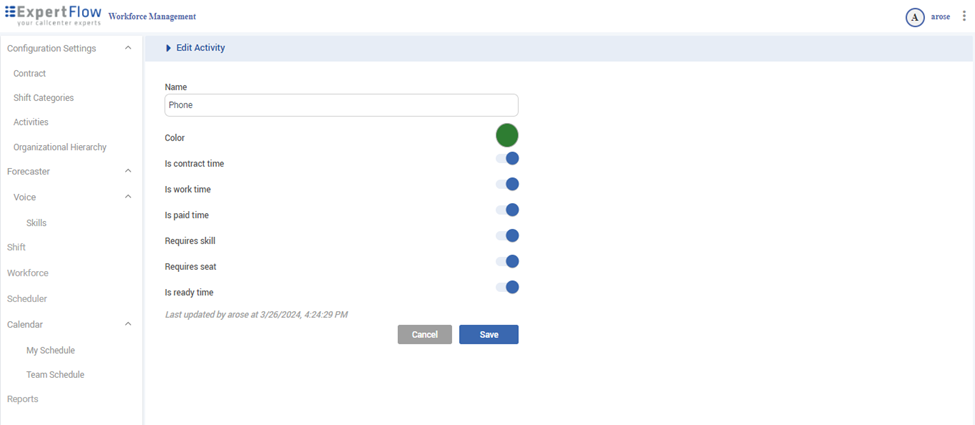Collapse the Edit Activity panel arrow
The width and height of the screenshot is (975, 425).
click(169, 48)
